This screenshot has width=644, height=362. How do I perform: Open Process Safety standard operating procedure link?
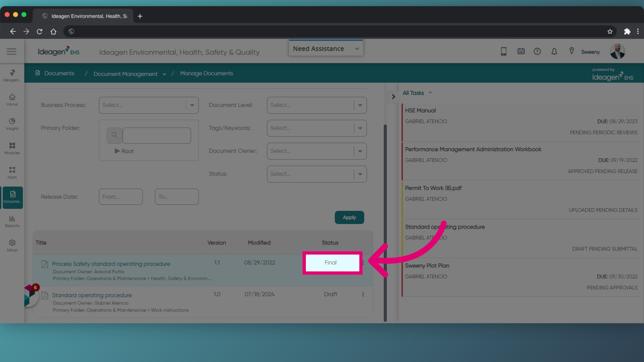[111, 264]
